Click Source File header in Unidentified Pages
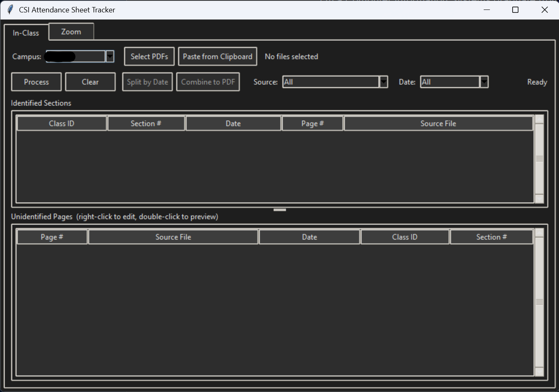The image size is (559, 392). click(173, 237)
